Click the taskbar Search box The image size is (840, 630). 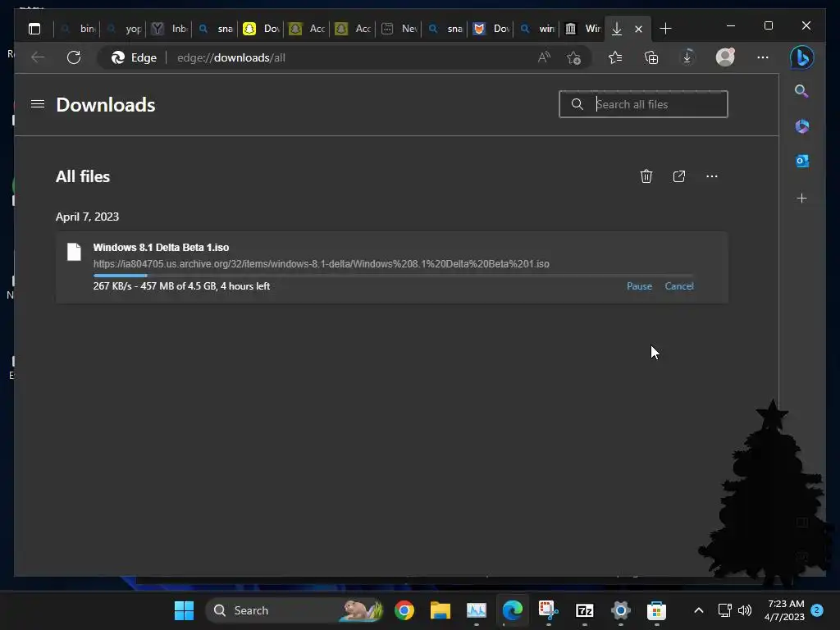click(x=294, y=610)
